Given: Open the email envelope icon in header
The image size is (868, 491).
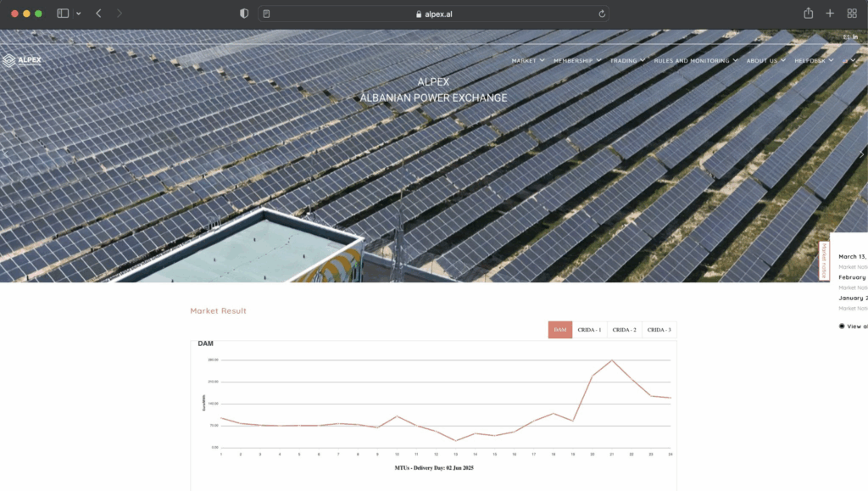Looking at the screenshot, I should (x=846, y=37).
